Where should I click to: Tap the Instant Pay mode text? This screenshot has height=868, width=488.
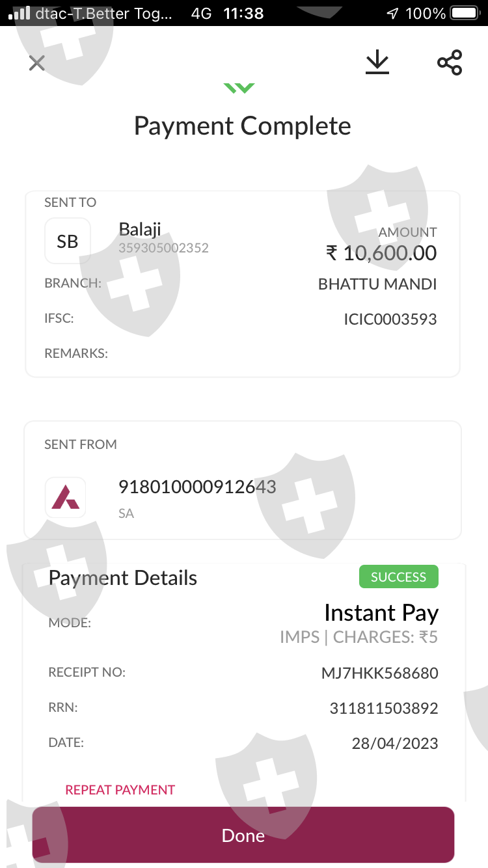(381, 613)
